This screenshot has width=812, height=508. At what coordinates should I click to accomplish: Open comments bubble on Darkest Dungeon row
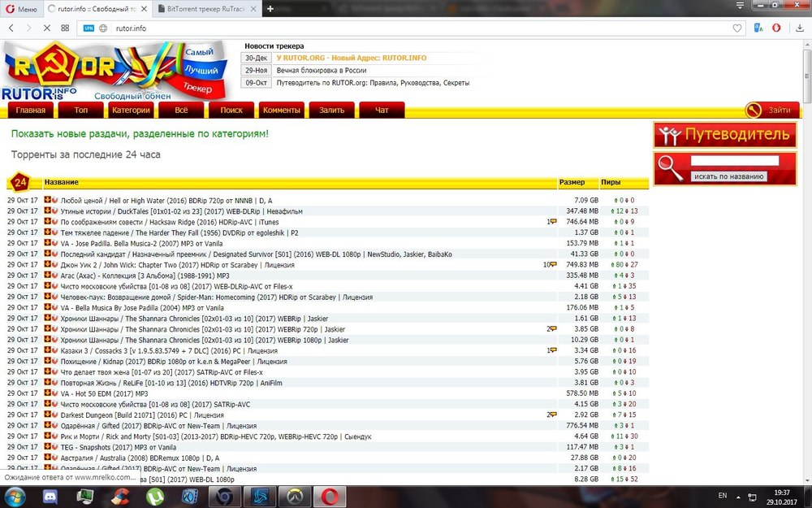pyautogui.click(x=553, y=415)
